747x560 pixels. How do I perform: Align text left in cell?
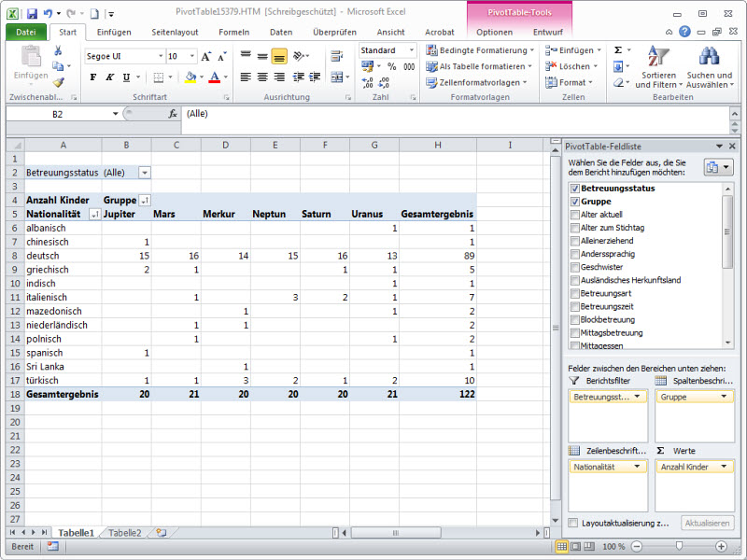coord(246,77)
